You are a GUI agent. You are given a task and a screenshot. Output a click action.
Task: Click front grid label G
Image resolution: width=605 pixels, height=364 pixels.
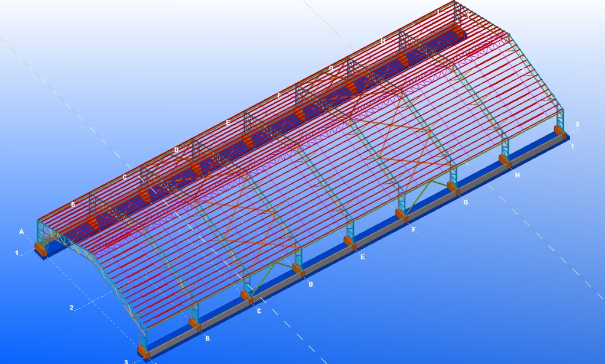pyautogui.click(x=466, y=203)
